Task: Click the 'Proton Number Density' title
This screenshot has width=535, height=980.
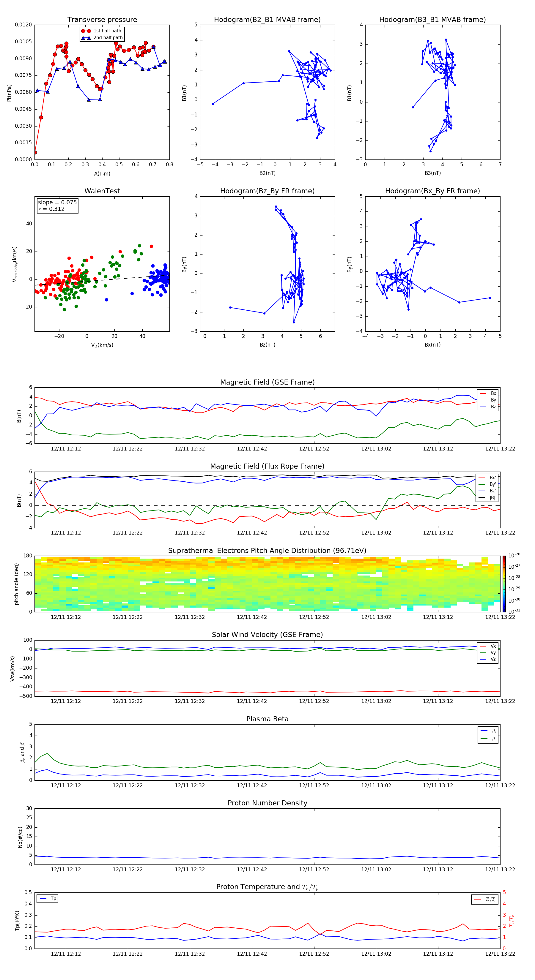Action: [267, 803]
